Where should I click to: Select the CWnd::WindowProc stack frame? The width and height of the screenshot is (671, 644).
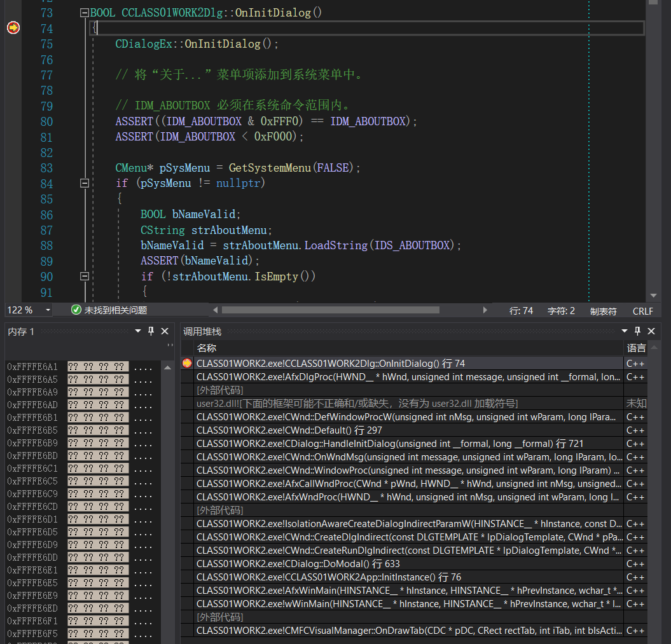409,470
